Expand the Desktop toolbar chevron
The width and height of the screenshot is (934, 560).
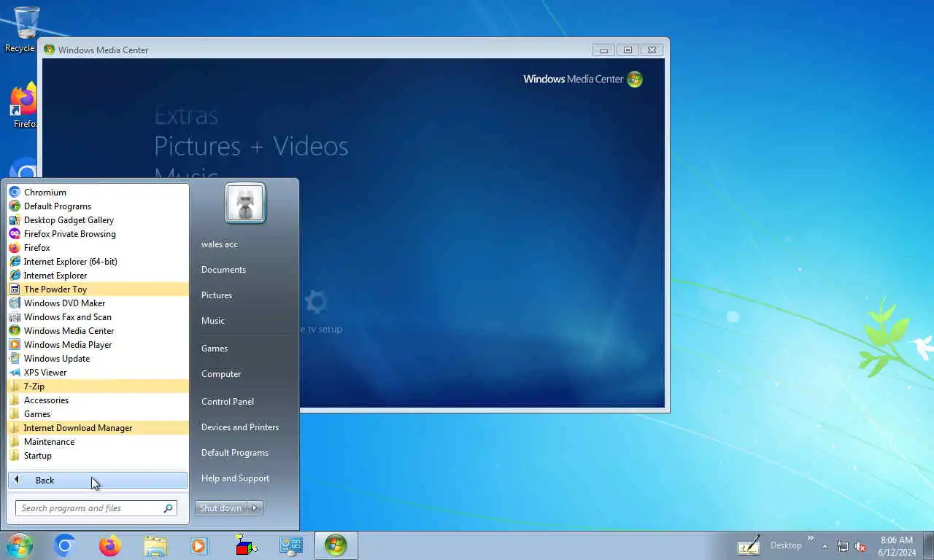click(810, 538)
